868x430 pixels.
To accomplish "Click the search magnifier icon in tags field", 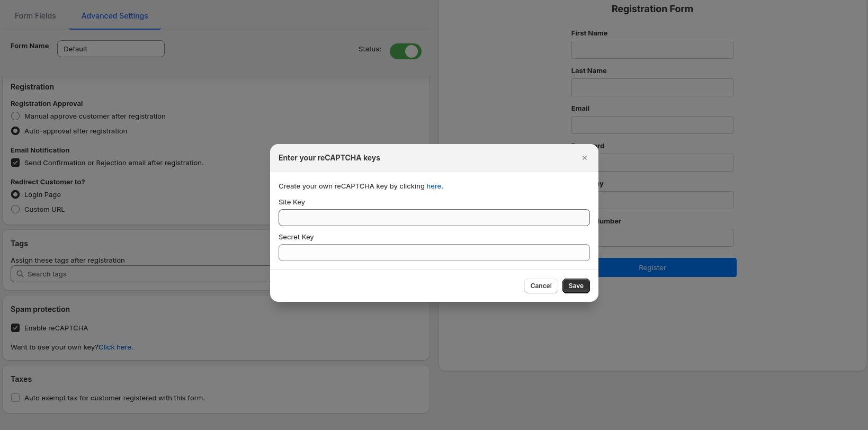I will coord(20,274).
